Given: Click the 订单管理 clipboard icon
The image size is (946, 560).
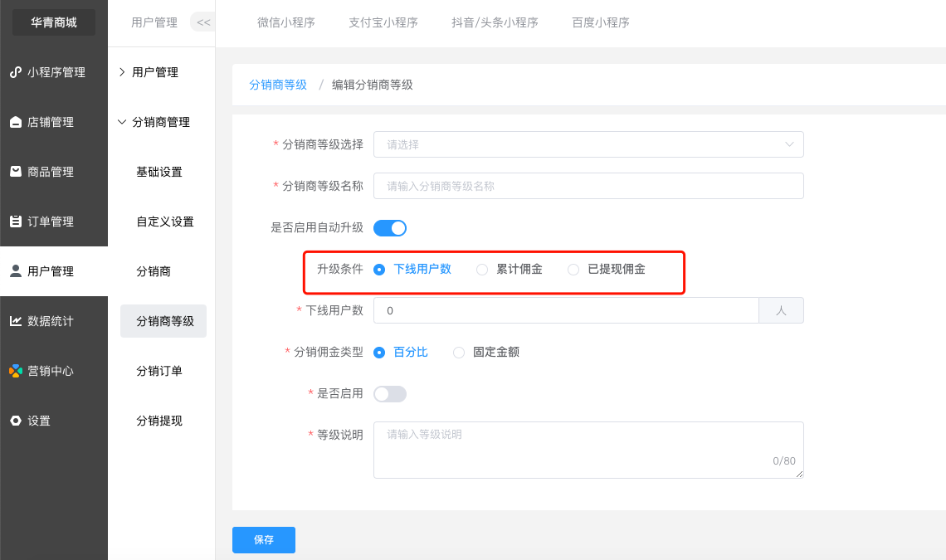Looking at the screenshot, I should click(x=15, y=222).
